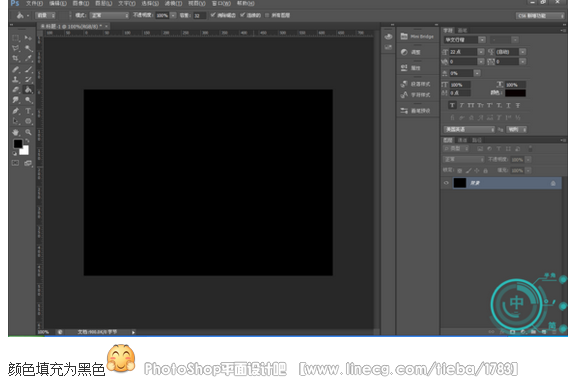Switch to the 路径 paths tab

477,140
